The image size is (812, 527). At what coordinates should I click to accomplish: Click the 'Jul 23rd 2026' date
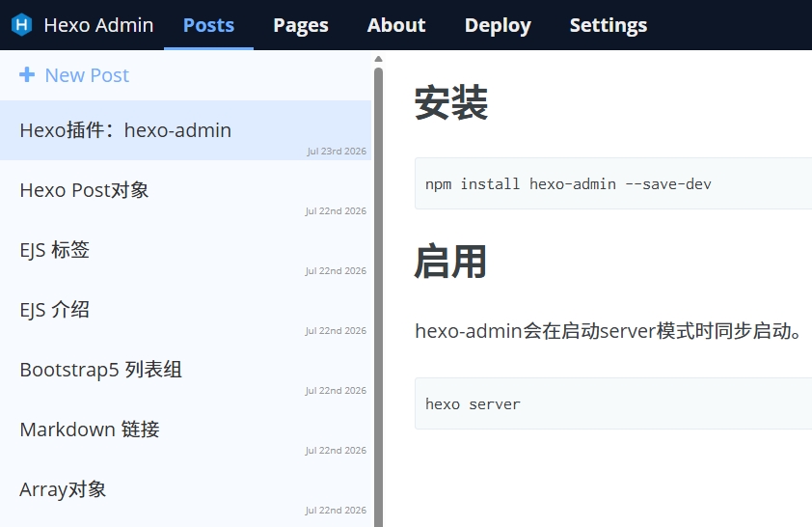337,152
